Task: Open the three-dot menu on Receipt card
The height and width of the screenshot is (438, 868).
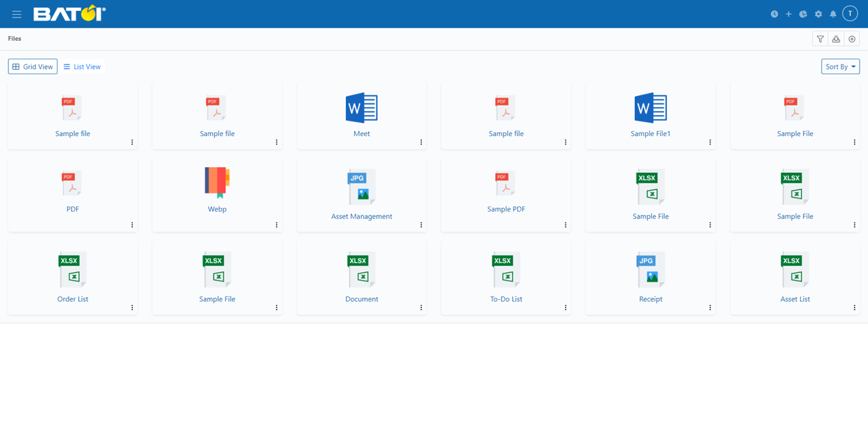Action: point(711,308)
